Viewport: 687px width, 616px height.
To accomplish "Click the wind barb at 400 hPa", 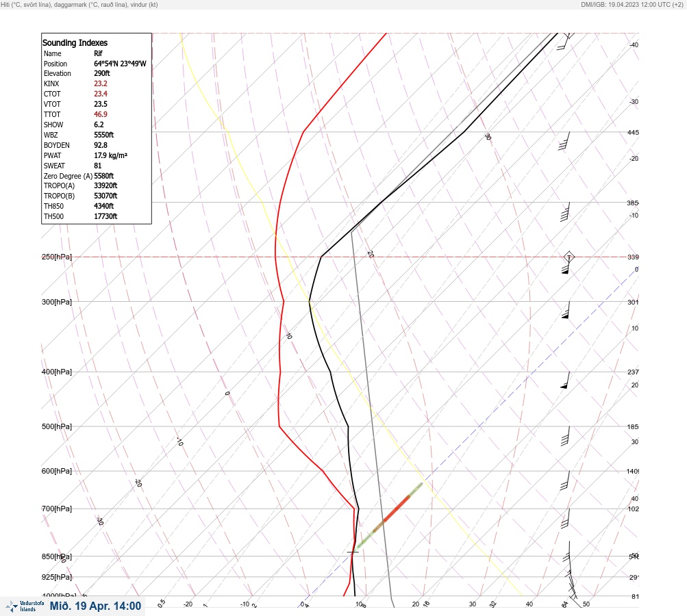I will coord(565,381).
